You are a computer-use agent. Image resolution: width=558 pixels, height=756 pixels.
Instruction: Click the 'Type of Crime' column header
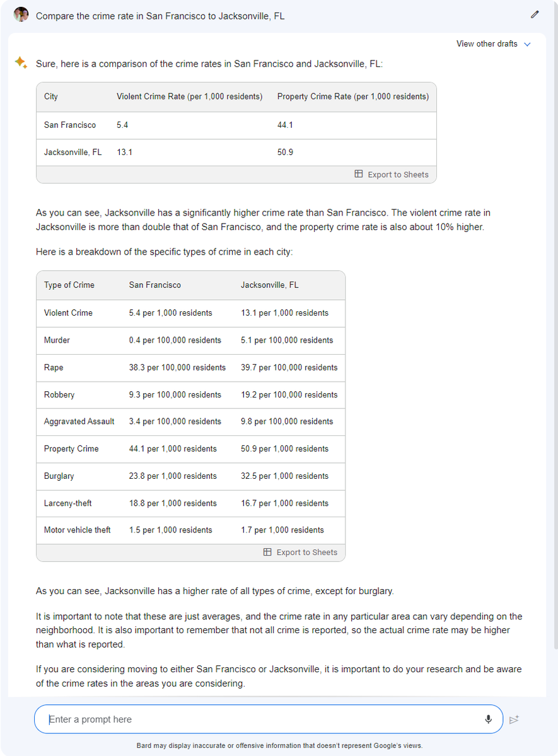click(69, 285)
